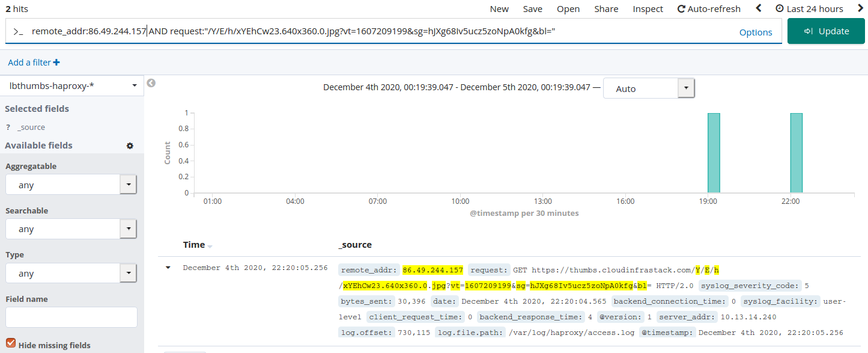Expand the December 4th log document details
This screenshot has height=353, width=868.
168,268
